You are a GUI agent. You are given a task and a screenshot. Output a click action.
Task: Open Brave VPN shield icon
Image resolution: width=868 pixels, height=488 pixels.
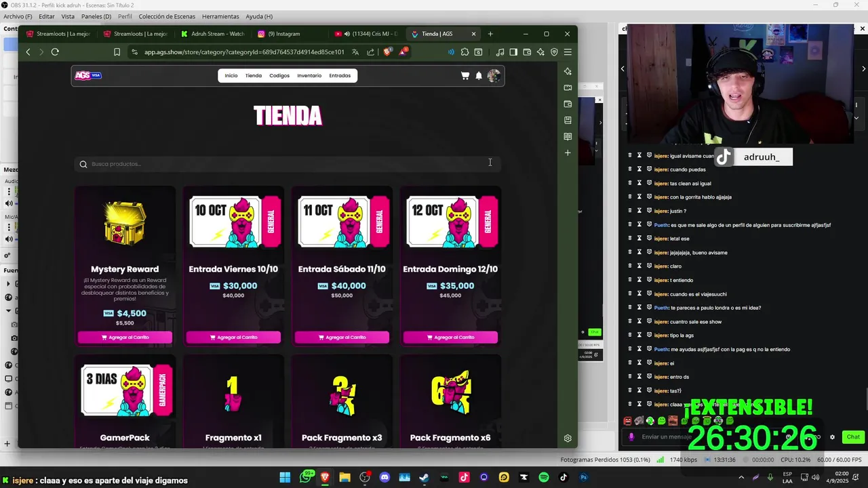[x=554, y=52]
